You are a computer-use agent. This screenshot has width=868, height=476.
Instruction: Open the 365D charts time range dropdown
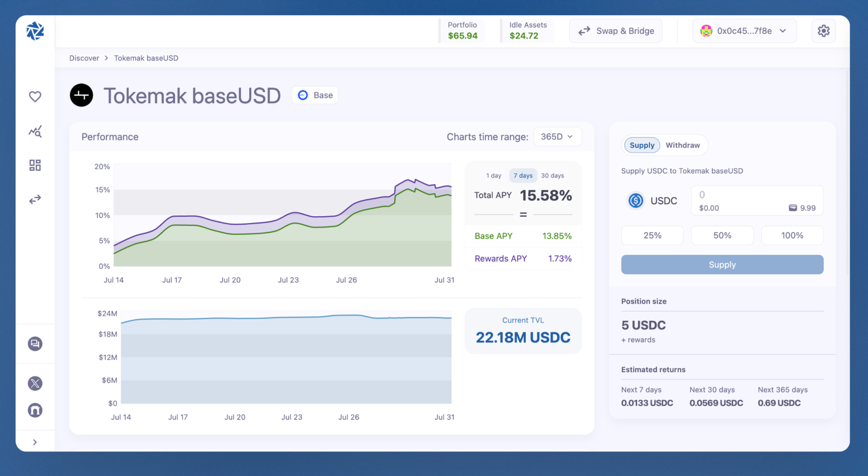point(557,137)
